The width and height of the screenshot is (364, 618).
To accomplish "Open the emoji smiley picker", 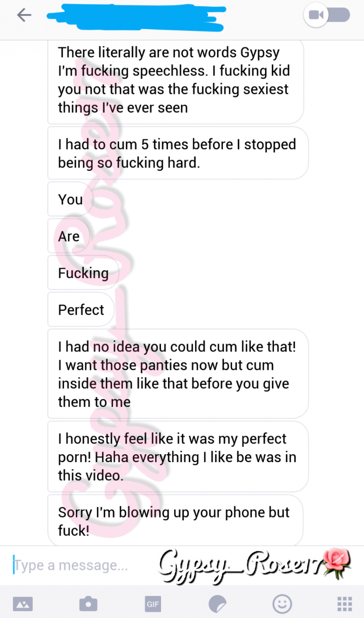I will tap(282, 603).
